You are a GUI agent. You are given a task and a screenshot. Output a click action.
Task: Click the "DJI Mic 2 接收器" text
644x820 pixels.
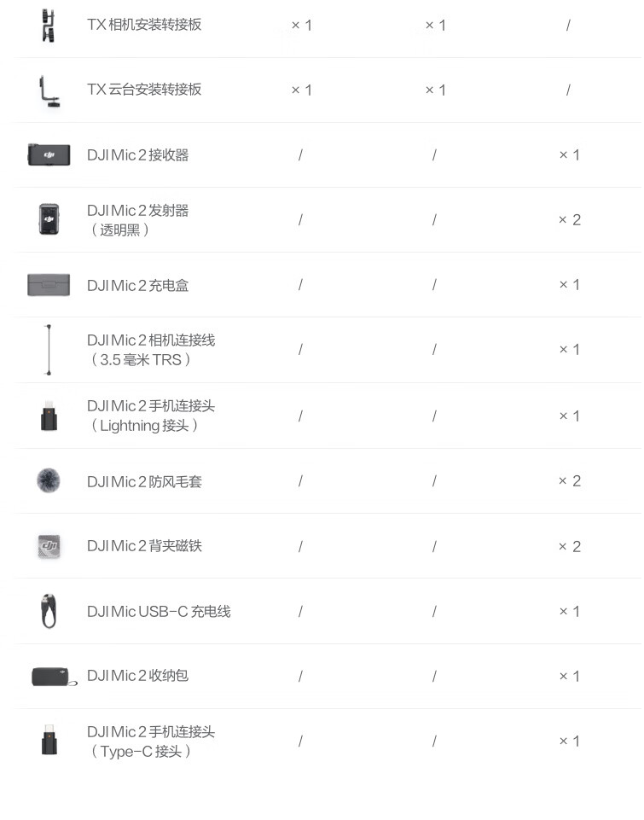pyautogui.click(x=138, y=155)
